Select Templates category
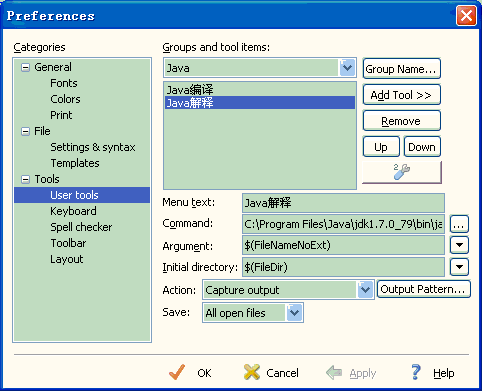This screenshot has width=482, height=391. pos(75,163)
